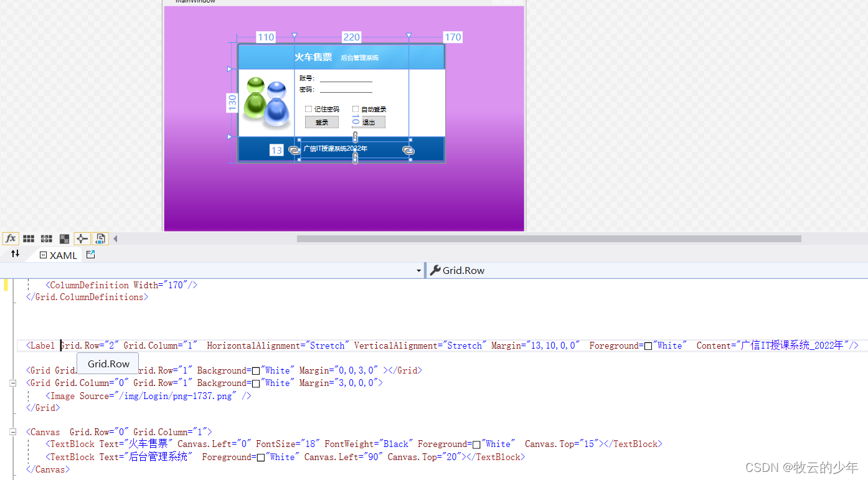Click the 密码 input field
The image size is (868, 480).
pyautogui.click(x=346, y=90)
